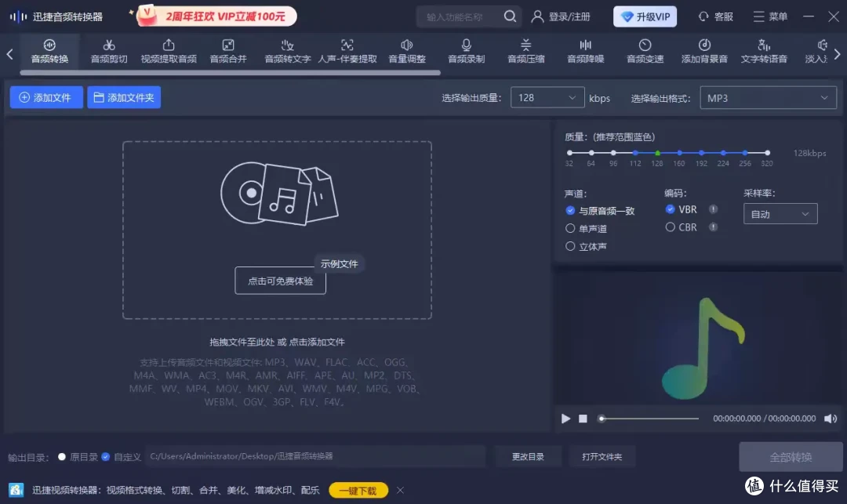
Task: Select CBR encoding
Action: (682, 227)
